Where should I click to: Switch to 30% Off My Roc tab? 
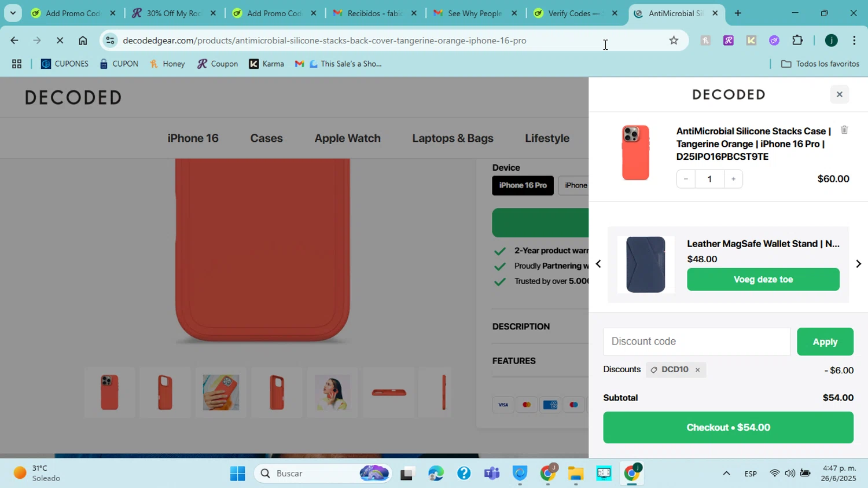click(174, 13)
